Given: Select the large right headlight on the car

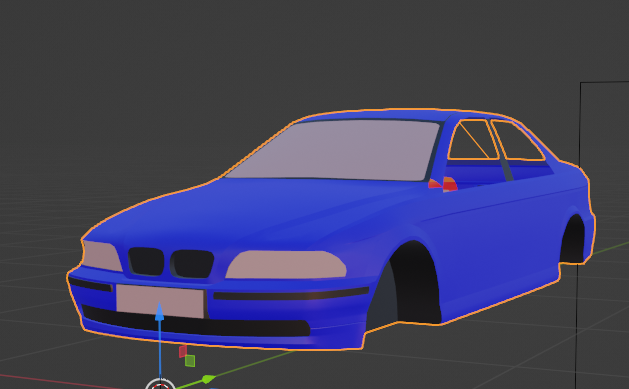Looking at the screenshot, I should 286,264.
